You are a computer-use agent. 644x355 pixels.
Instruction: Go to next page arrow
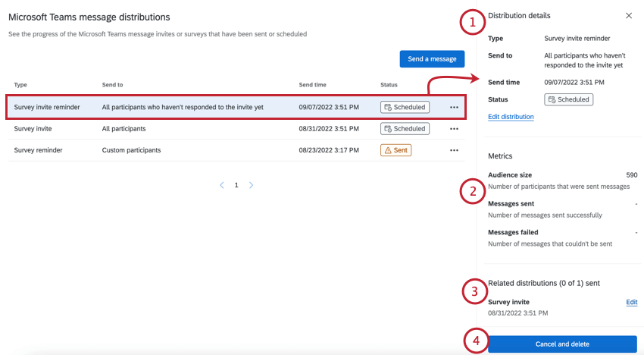coord(252,185)
